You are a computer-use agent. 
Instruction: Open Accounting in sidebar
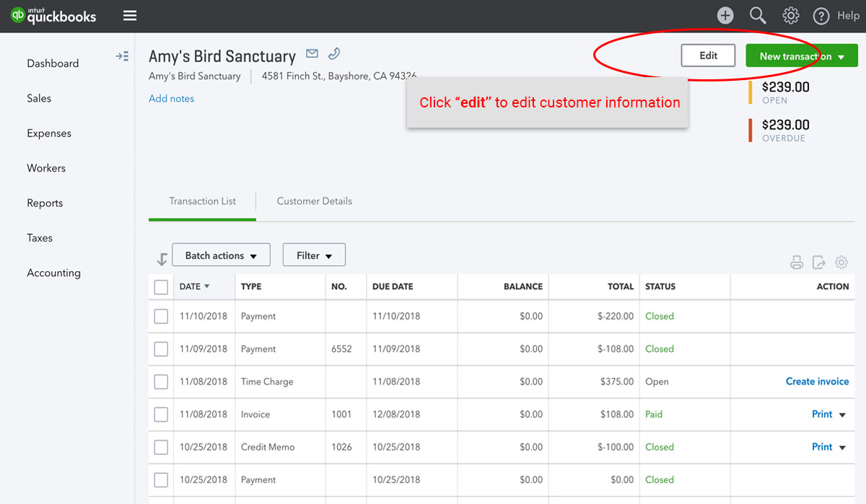coord(53,273)
